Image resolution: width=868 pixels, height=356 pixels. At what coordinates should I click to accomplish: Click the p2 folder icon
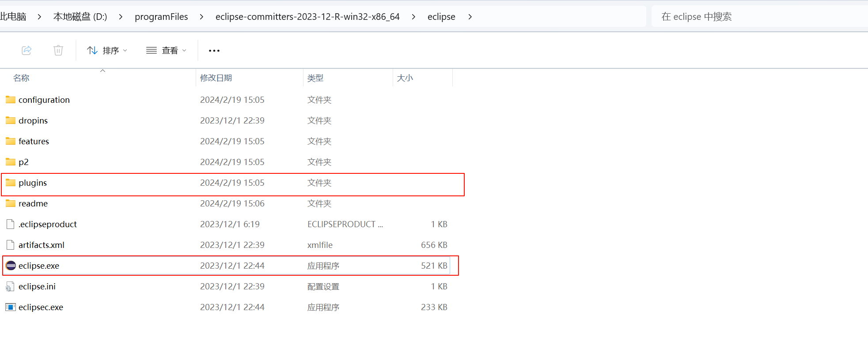pos(11,162)
